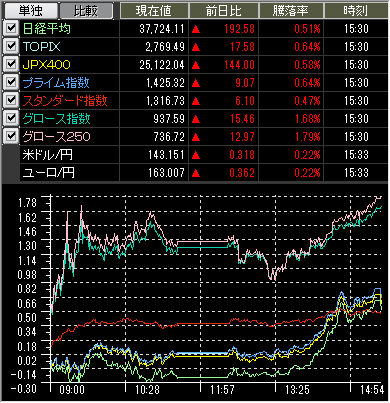Disable the グロース指数 checkbox

click(x=11, y=118)
